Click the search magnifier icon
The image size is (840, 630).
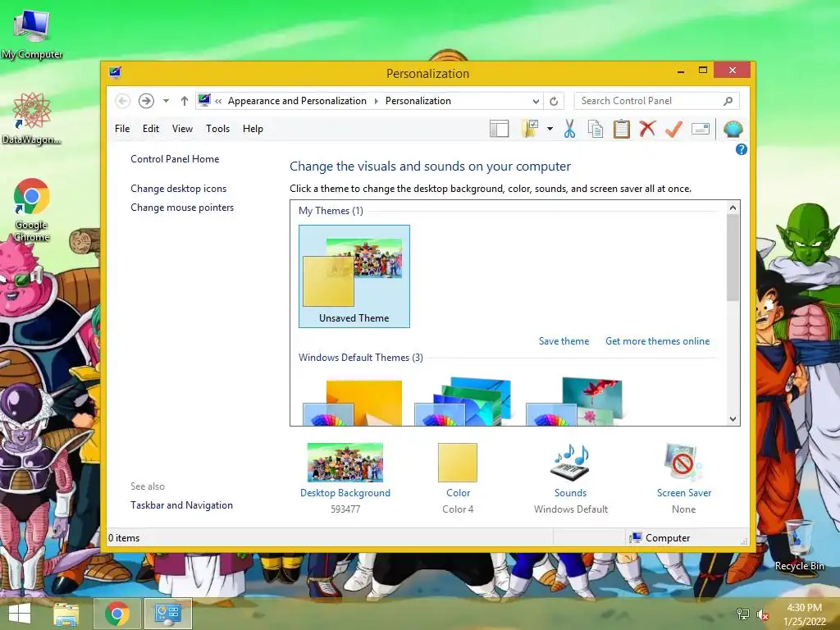tap(728, 101)
